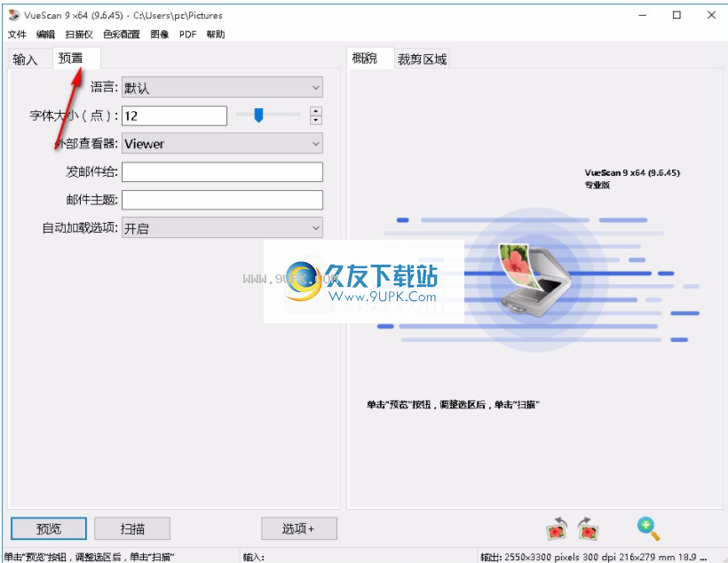Switch to the 裁剪区域 tab

coord(422,59)
